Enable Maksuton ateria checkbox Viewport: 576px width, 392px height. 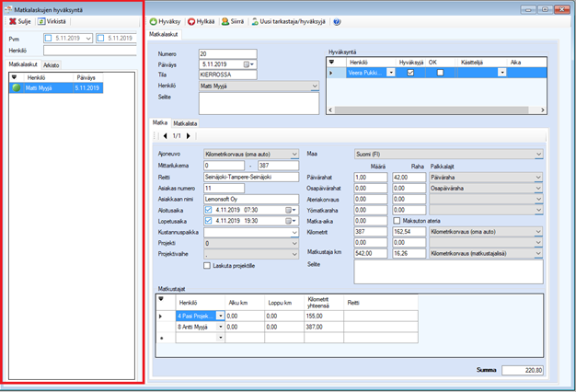tap(397, 221)
